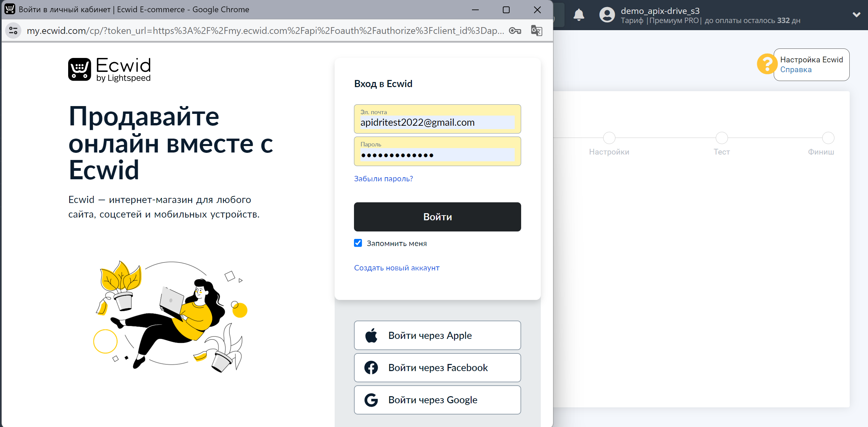Open the Google Translate page icon

(536, 31)
